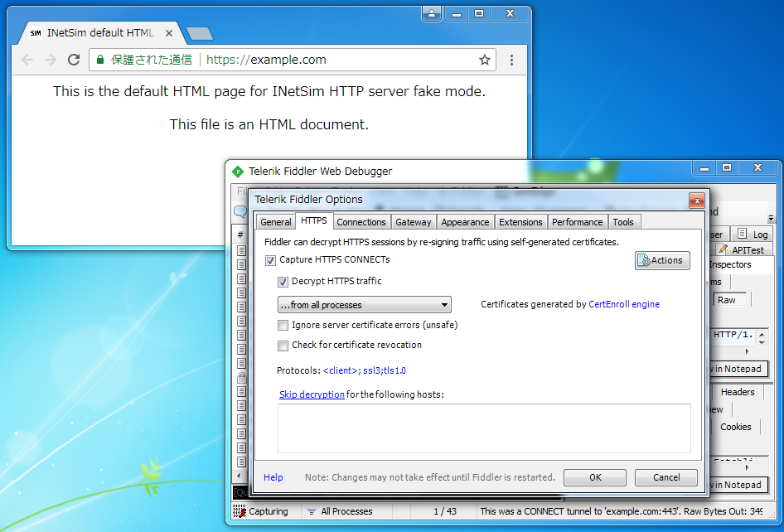Click the Capturing status bar icon

[240, 511]
